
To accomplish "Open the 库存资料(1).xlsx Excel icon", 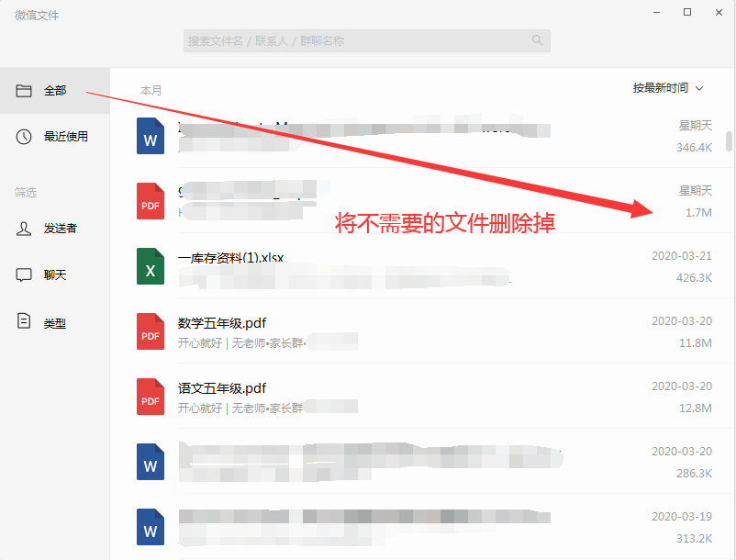I will point(151,266).
